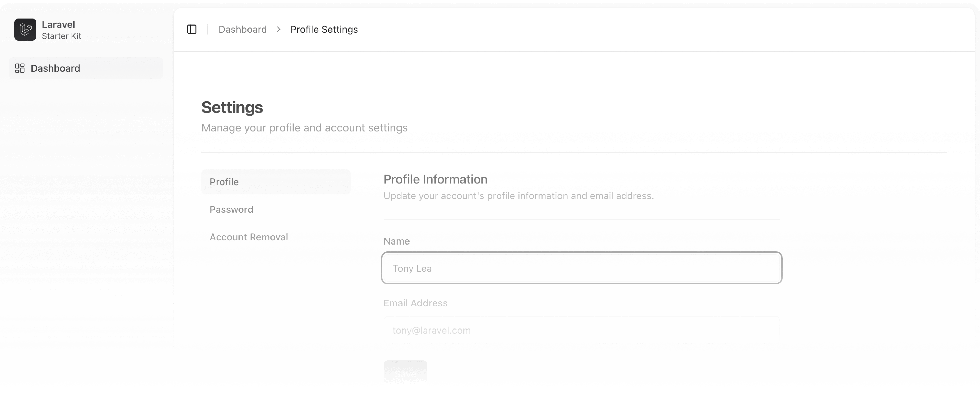The width and height of the screenshot is (980, 420).
Task: Click the Email Address field label
Action: click(x=415, y=303)
